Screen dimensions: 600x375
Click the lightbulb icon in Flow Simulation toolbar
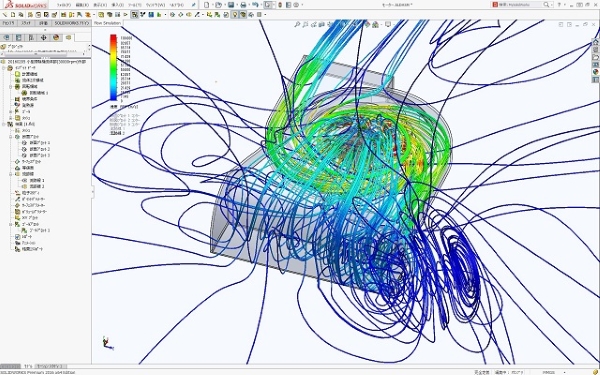pos(235,15)
